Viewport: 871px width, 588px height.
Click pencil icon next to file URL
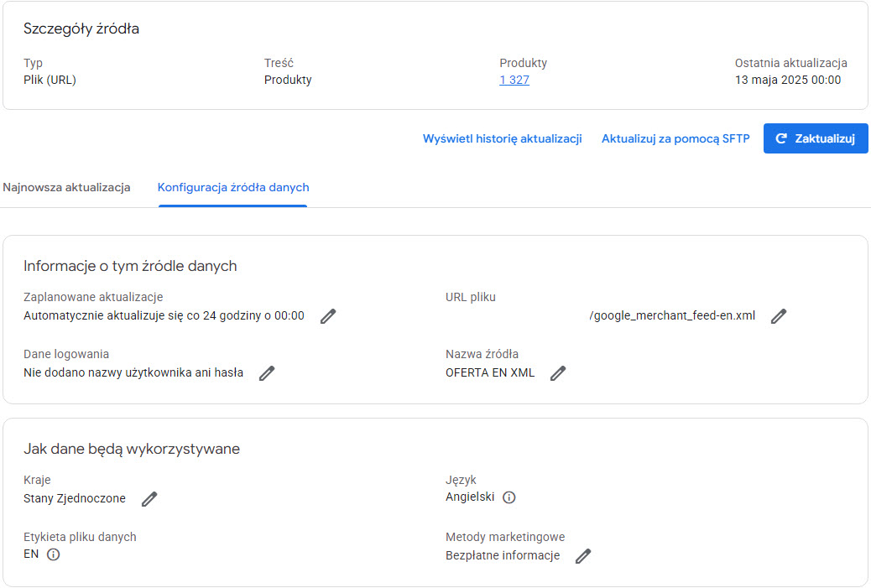pos(779,316)
